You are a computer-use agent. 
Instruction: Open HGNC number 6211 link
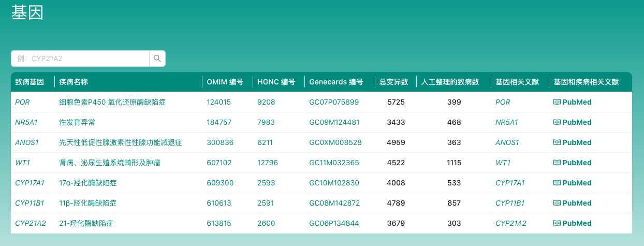click(265, 142)
